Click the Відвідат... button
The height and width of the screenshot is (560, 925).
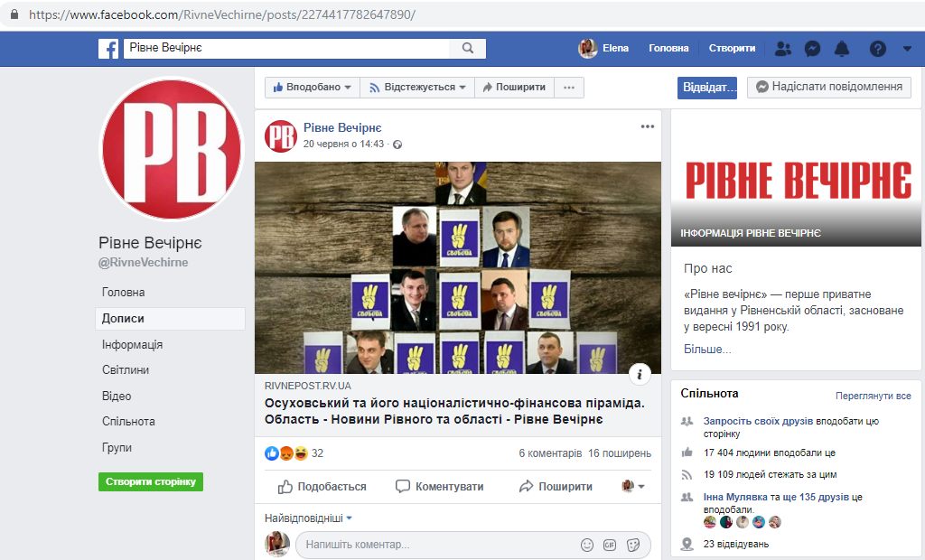(x=706, y=88)
